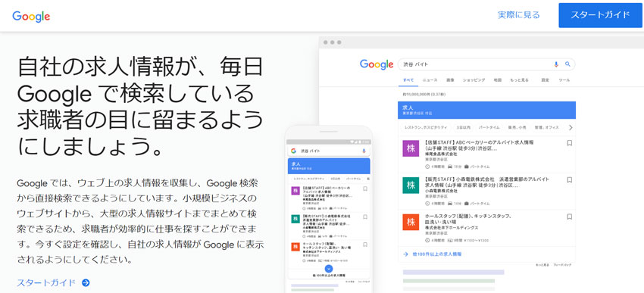The height and width of the screenshot is (293, 644).
Task: Select the すべて tab in desktop results
Action: (x=408, y=80)
